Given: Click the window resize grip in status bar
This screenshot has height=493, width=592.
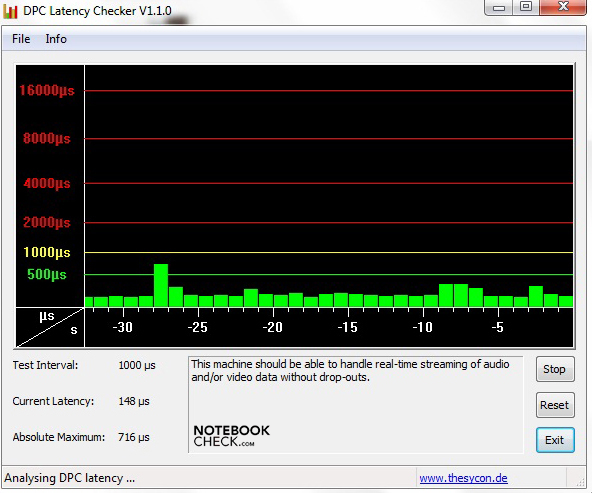Looking at the screenshot, I should click(x=580, y=481).
